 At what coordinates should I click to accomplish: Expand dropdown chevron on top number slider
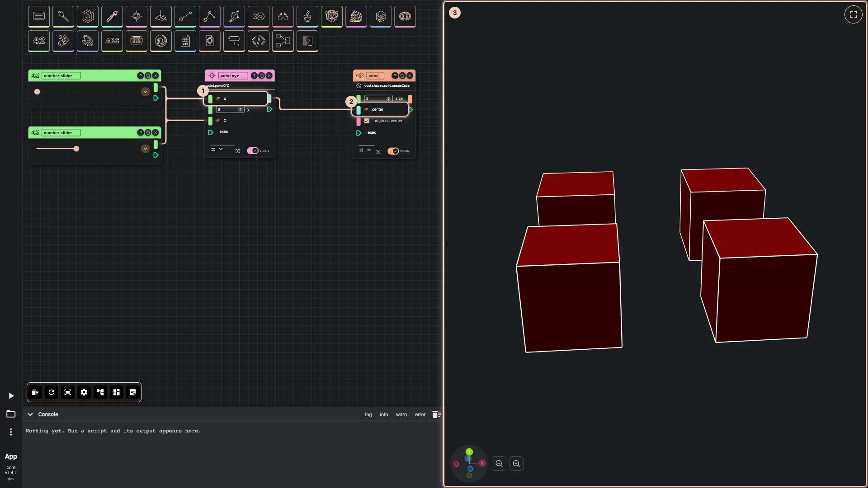145,92
